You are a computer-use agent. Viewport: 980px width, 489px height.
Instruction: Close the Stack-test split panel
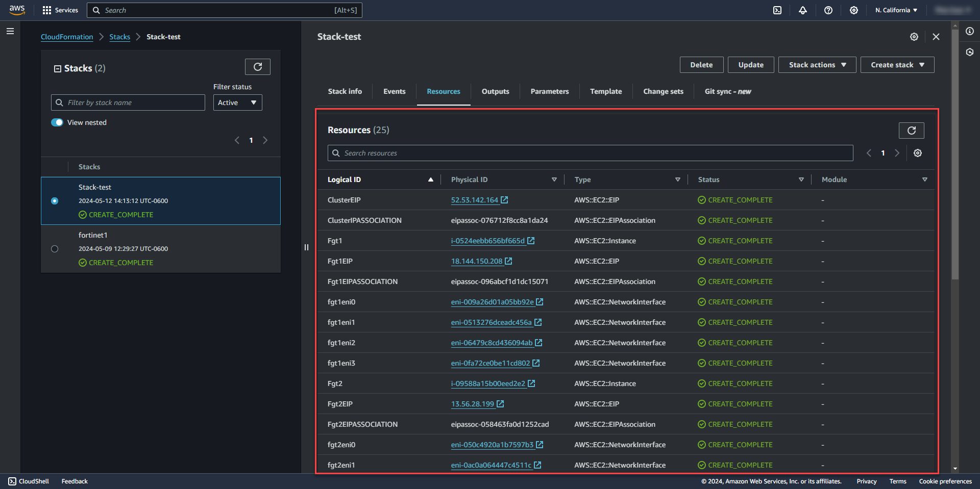pos(936,37)
